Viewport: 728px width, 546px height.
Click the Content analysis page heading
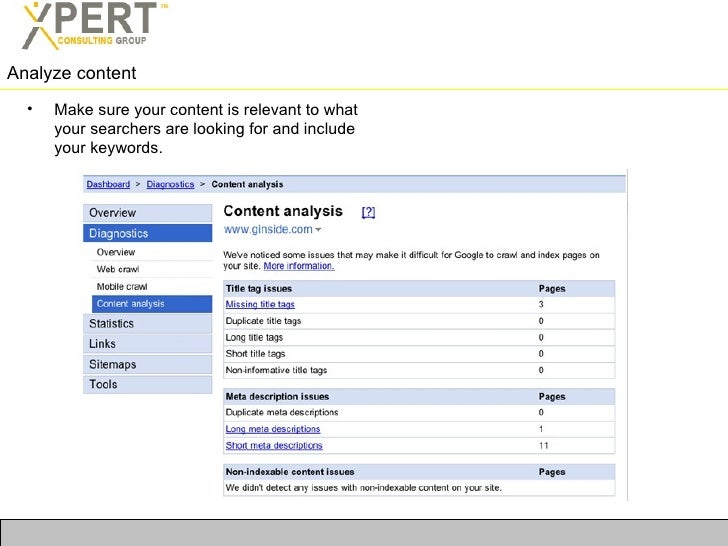coord(283,211)
